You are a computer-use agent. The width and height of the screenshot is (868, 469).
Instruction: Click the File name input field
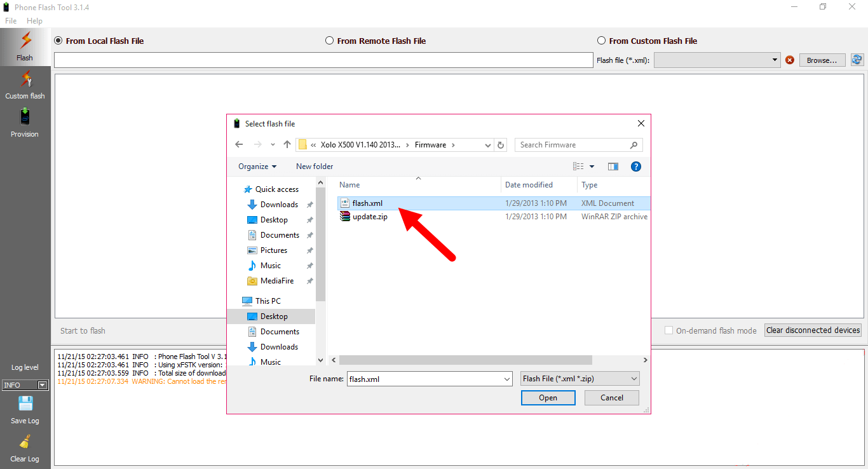(429, 379)
